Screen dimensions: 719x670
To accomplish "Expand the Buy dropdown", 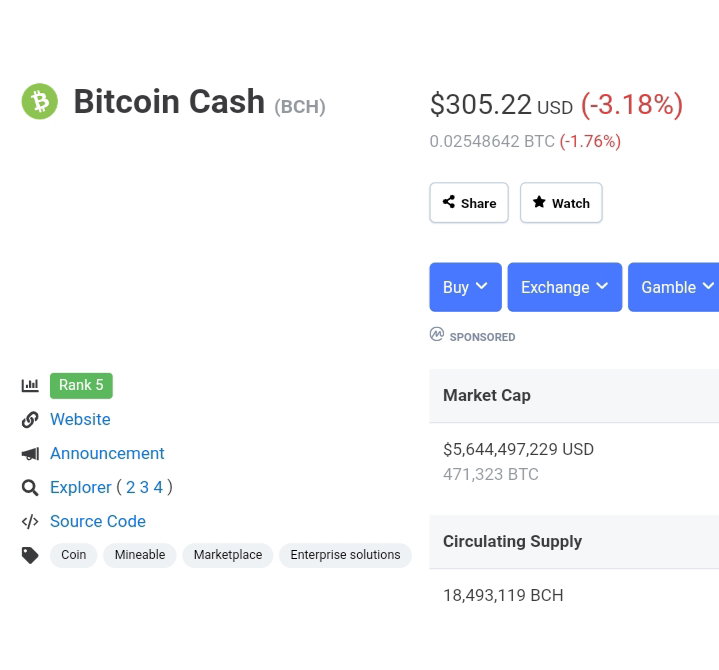I will tap(465, 287).
